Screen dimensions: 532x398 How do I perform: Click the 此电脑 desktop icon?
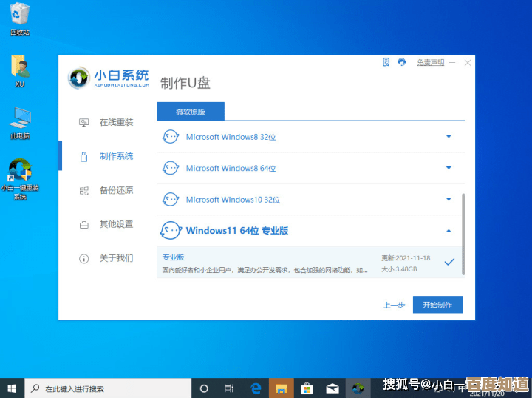click(x=20, y=122)
